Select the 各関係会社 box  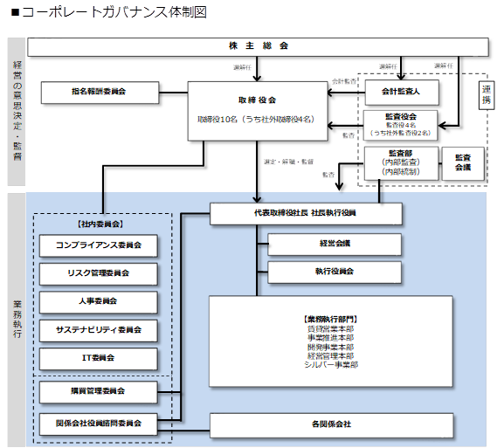pos(331,425)
